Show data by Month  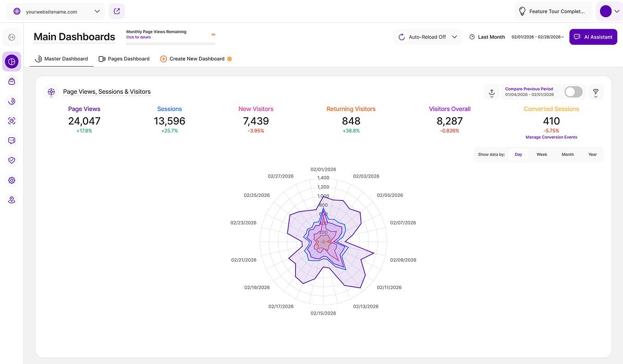coord(567,155)
